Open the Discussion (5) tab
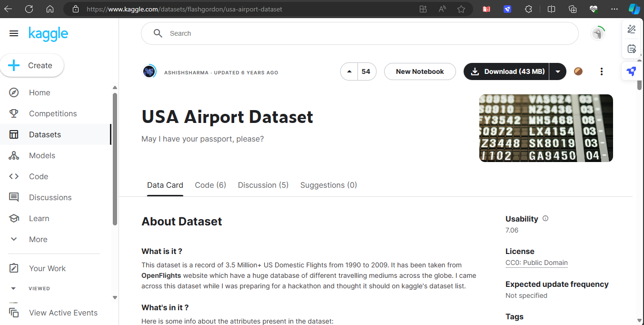The width and height of the screenshot is (644, 325). [263, 185]
